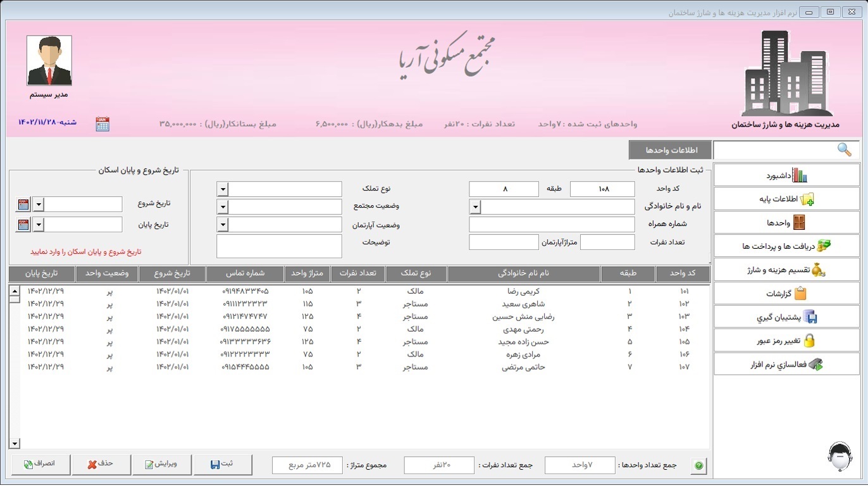Click the ثبت save button
The height and width of the screenshot is (490, 868).
[223, 464]
